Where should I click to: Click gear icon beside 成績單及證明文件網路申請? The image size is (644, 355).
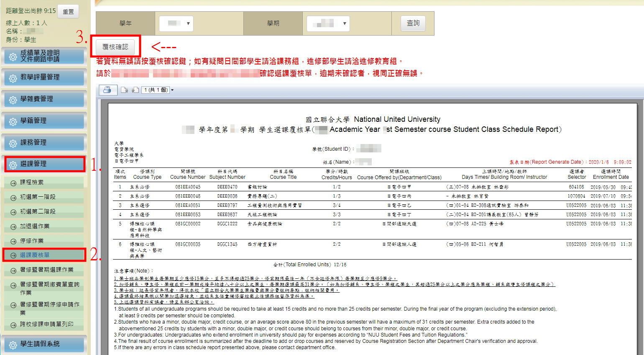coord(13,57)
